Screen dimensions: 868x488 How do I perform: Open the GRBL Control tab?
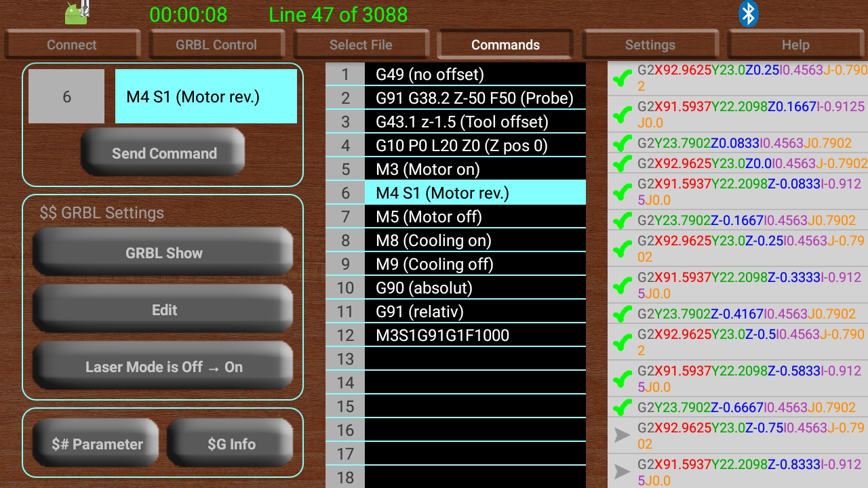tap(216, 45)
